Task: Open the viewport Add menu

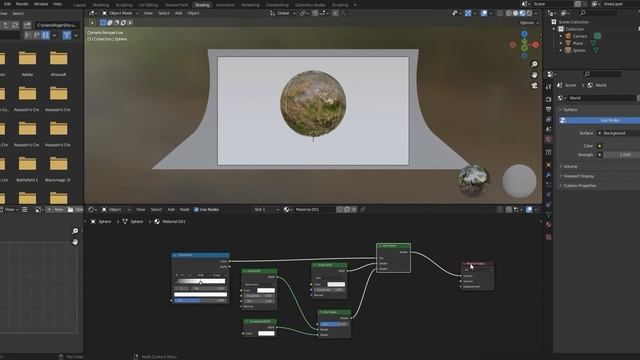Action: pos(178,13)
